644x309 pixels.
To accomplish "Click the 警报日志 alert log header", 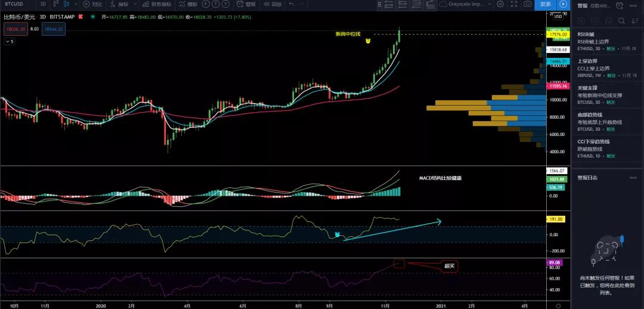I will (x=587, y=178).
